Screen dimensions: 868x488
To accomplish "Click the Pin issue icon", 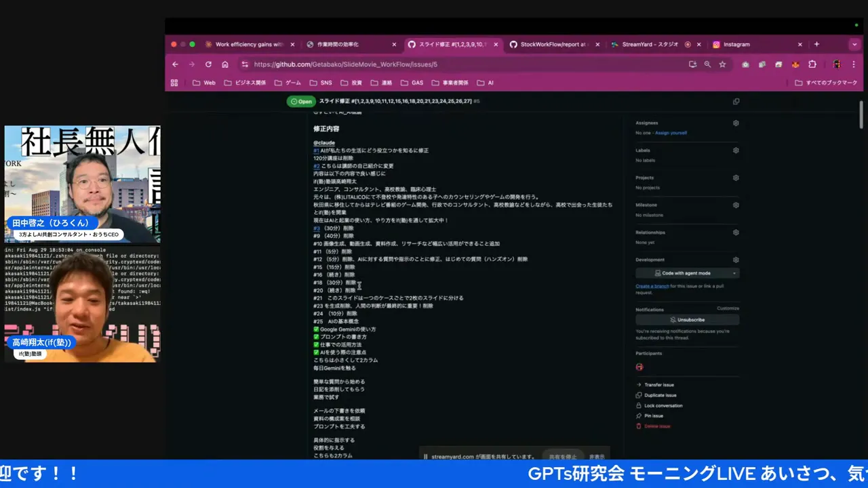I will 638,415.
